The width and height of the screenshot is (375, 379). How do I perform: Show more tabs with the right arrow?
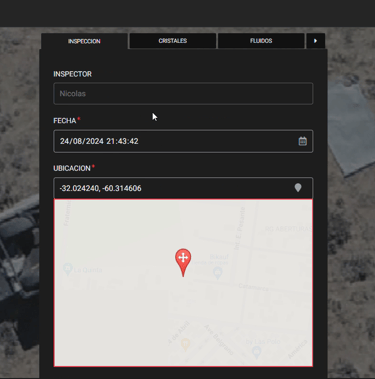315,41
